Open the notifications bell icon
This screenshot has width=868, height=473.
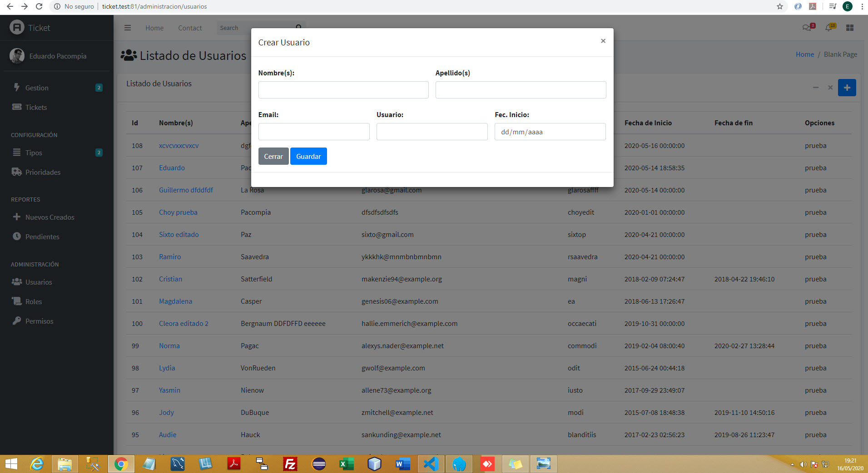tap(829, 28)
